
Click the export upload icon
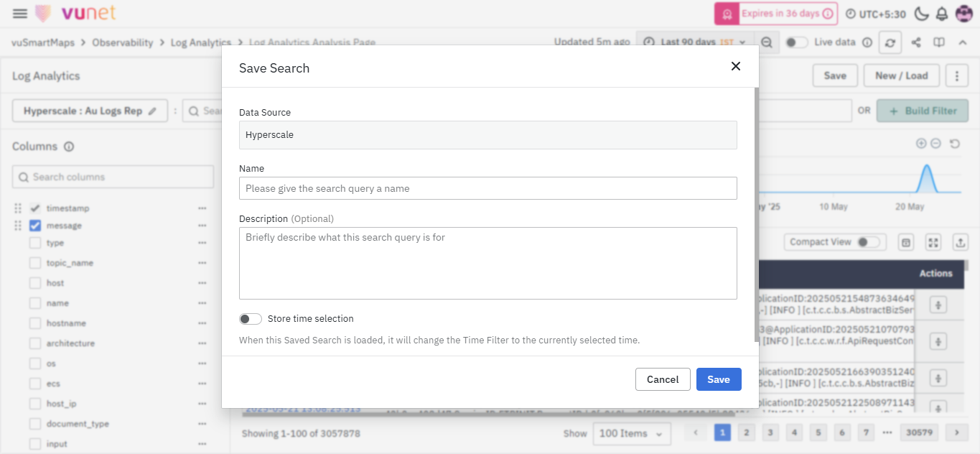click(x=961, y=242)
